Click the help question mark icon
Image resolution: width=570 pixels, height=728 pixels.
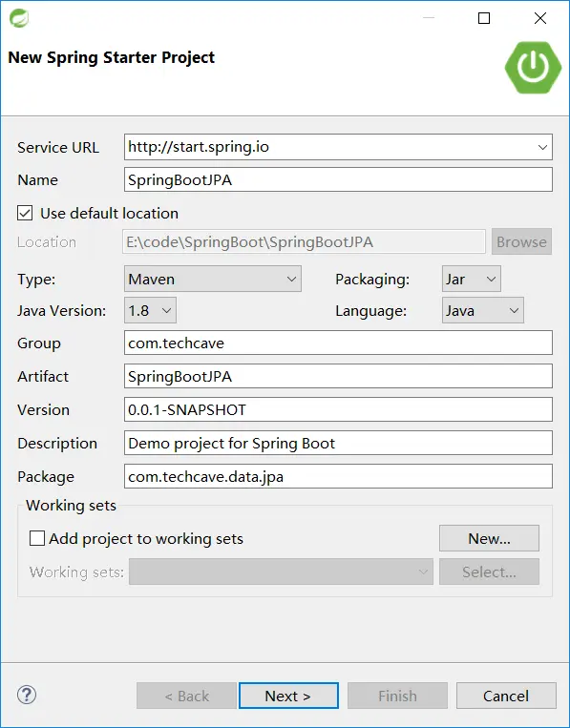27,695
